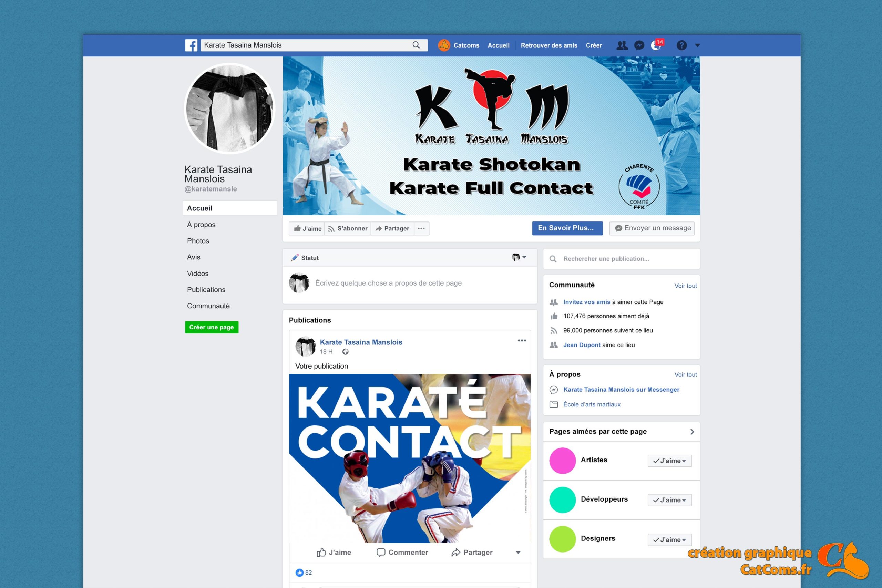
Task: Click post author Karate Tasaina Manslois link
Action: click(x=361, y=342)
